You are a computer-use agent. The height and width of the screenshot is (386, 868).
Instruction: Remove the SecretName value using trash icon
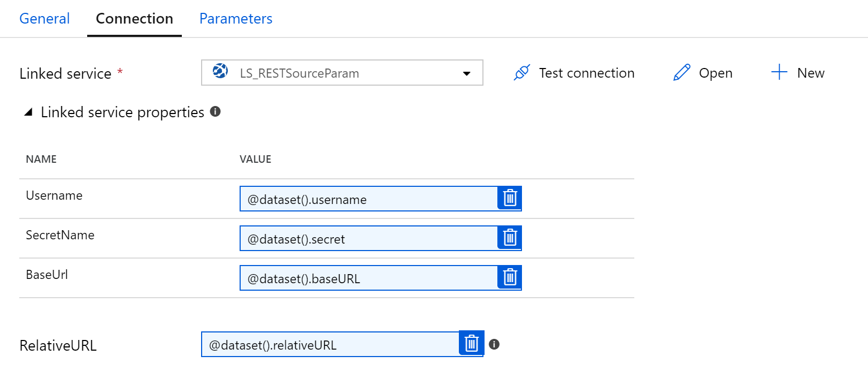tap(510, 238)
